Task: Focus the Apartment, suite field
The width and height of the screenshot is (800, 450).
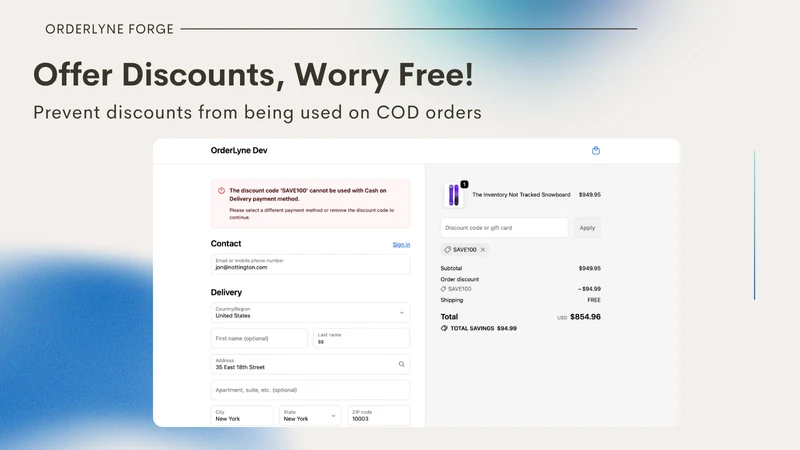Action: tap(310, 390)
